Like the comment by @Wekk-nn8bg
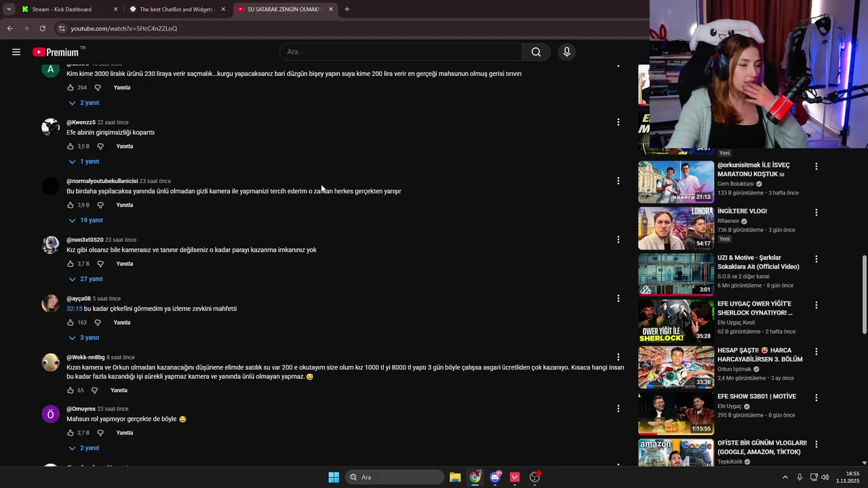The width and height of the screenshot is (868, 488). click(x=71, y=390)
